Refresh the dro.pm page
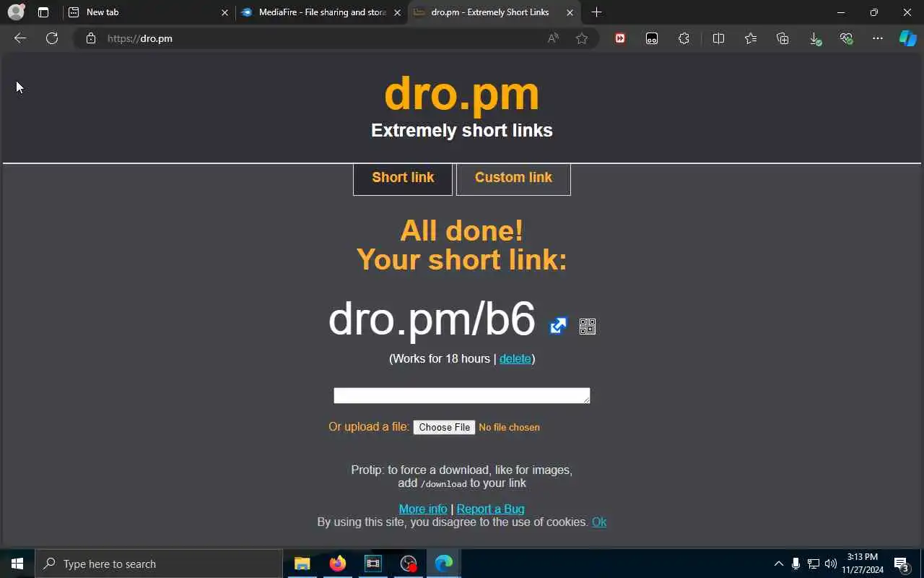This screenshot has width=924, height=578. [52, 38]
